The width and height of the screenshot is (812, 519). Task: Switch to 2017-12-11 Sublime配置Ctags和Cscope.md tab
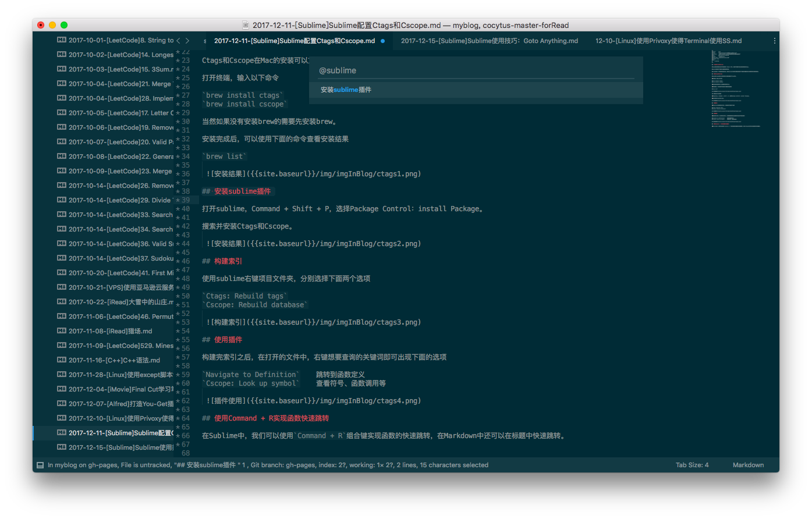(x=294, y=41)
